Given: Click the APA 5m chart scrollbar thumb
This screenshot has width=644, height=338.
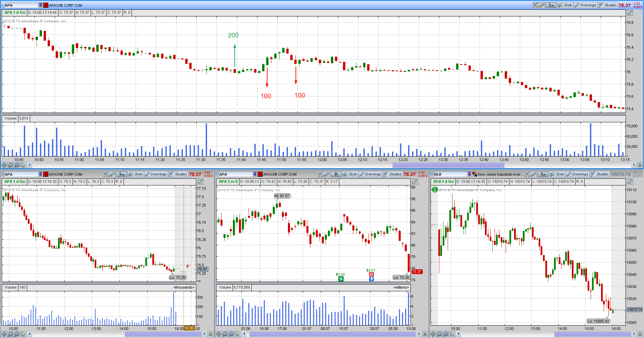Looking at the screenshot, I should [163, 334].
